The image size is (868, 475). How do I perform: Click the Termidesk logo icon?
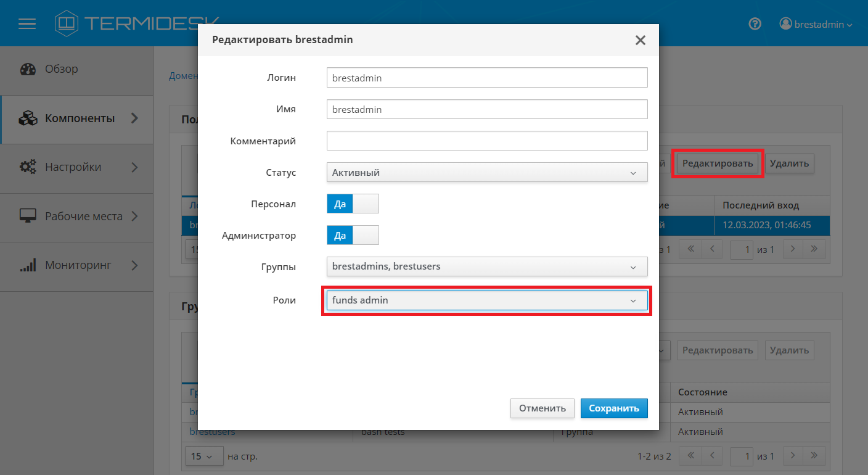pos(67,23)
